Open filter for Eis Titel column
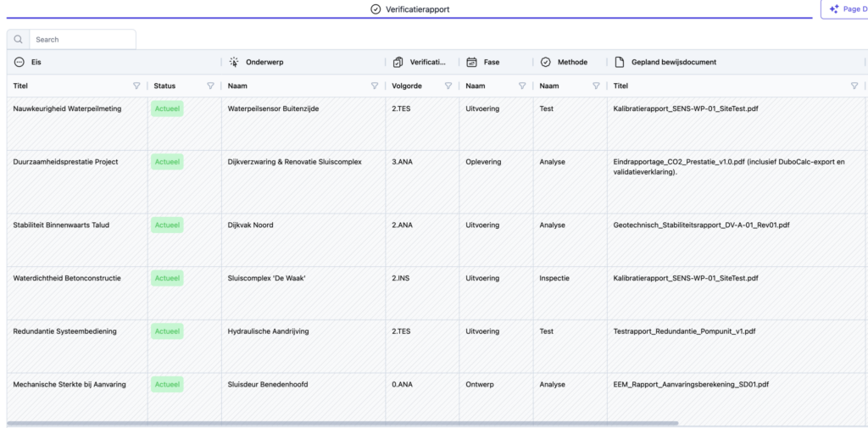 (x=136, y=86)
